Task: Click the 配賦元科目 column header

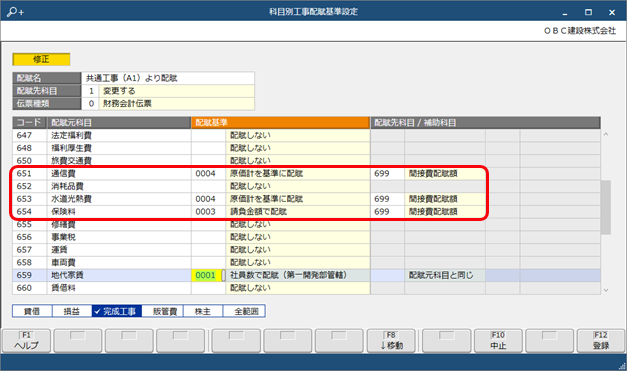Action: pyautogui.click(x=119, y=122)
